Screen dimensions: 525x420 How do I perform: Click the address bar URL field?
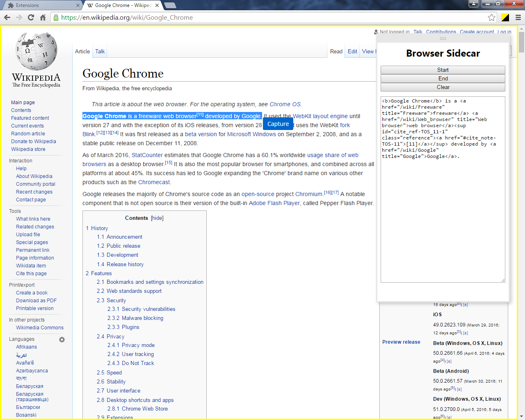coord(273,17)
